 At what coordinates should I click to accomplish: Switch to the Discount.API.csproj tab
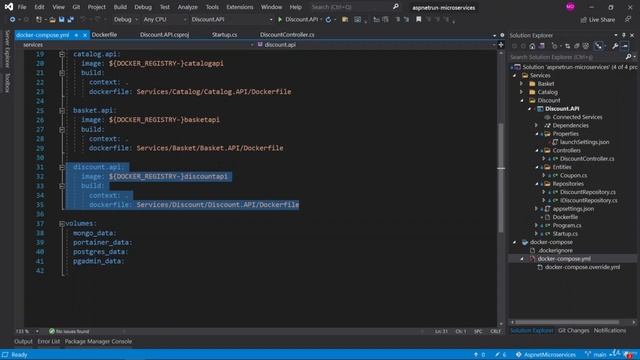click(164, 35)
